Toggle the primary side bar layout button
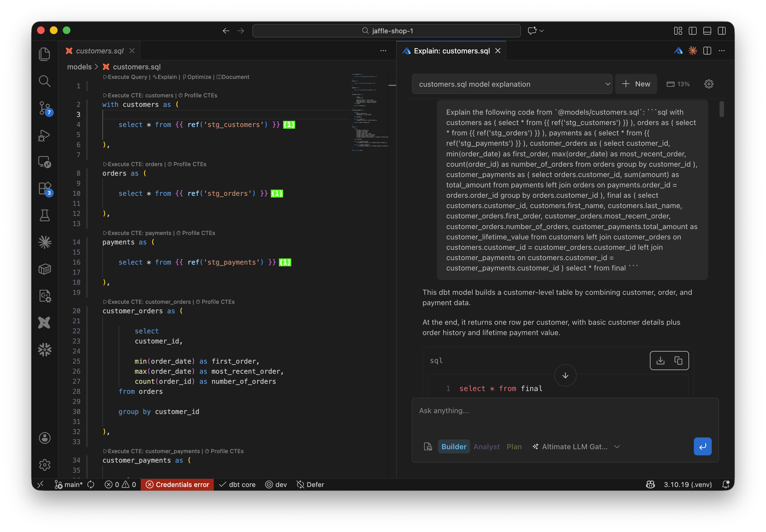This screenshot has height=532, width=766. tap(692, 31)
